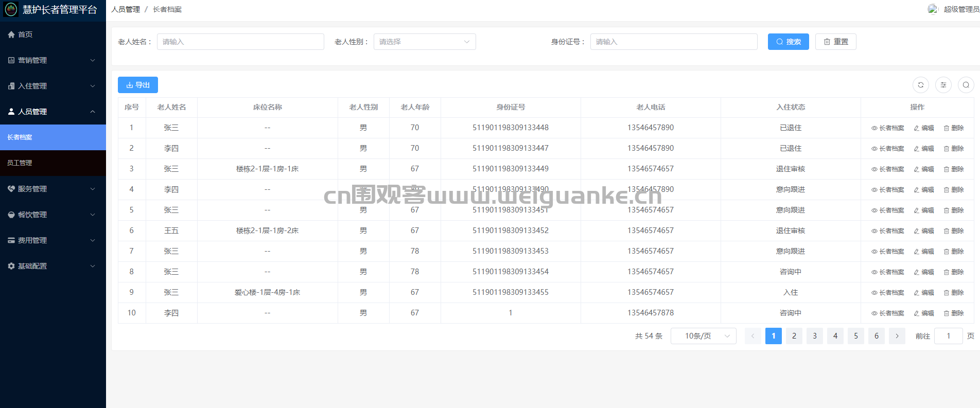Click the 人员管理 person icon
This screenshot has height=408, width=980.
[x=11, y=112]
